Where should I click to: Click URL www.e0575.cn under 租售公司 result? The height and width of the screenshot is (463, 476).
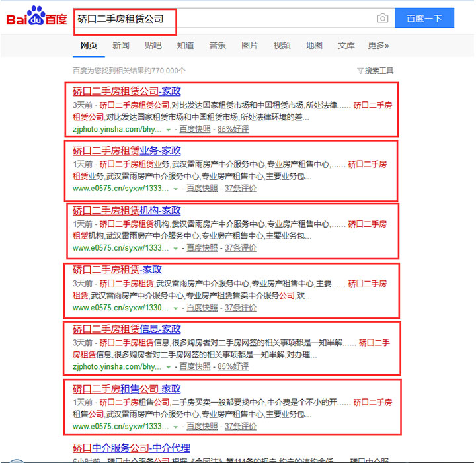[x=120, y=426]
